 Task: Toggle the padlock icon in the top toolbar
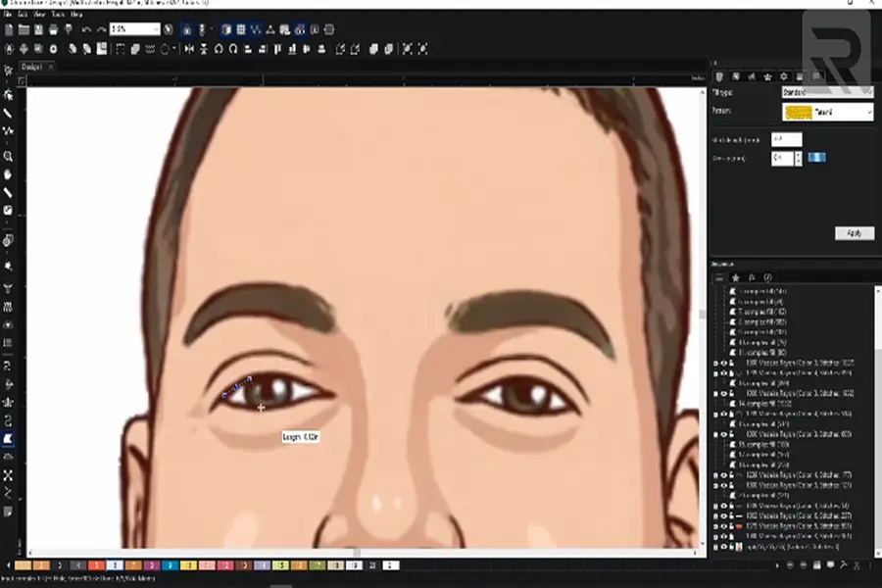pyautogui.click(x=187, y=29)
